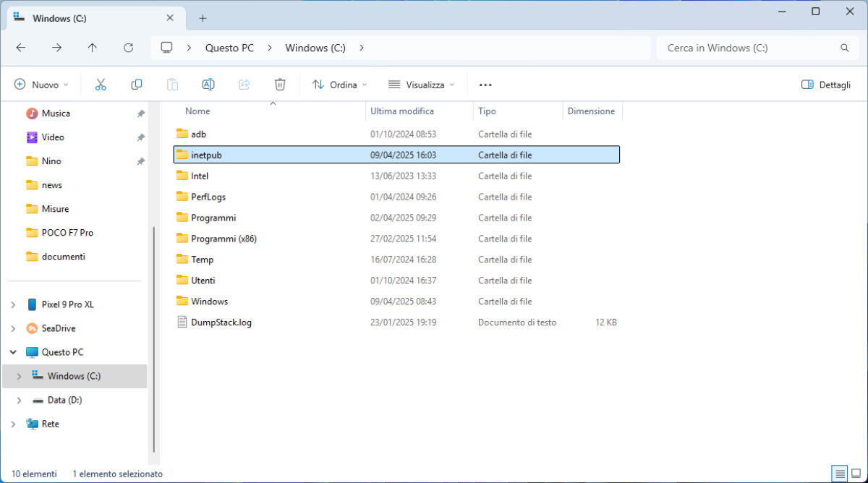Click the Copy icon in the toolbar

(136, 84)
